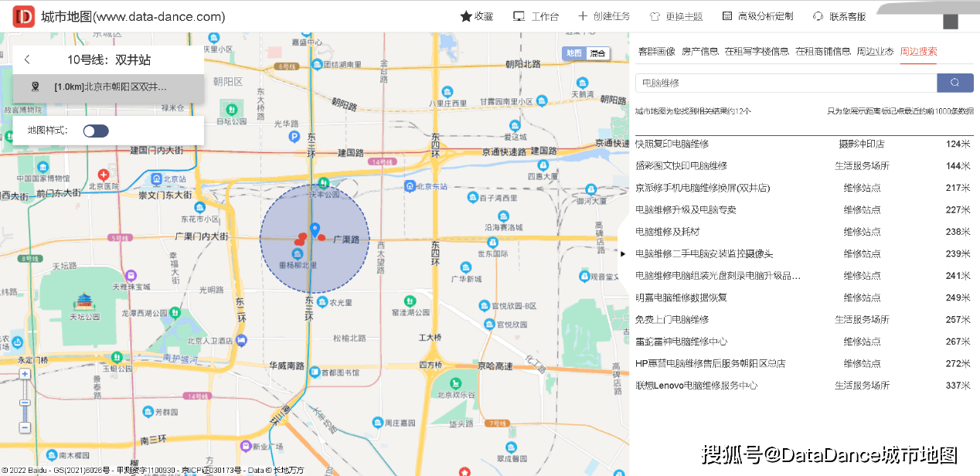Collapse the side panel arrow handle

tap(623, 253)
